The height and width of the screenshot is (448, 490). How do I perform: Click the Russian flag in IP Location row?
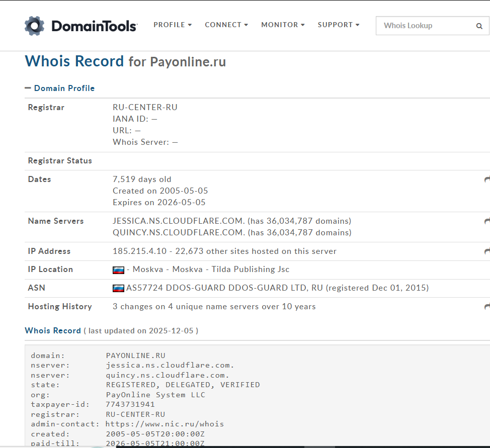[x=118, y=270]
